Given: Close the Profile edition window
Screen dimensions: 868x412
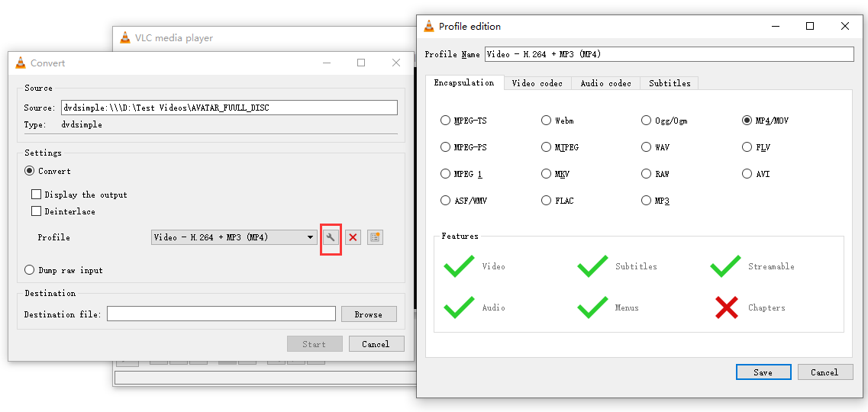Looking at the screenshot, I should click(x=845, y=26).
